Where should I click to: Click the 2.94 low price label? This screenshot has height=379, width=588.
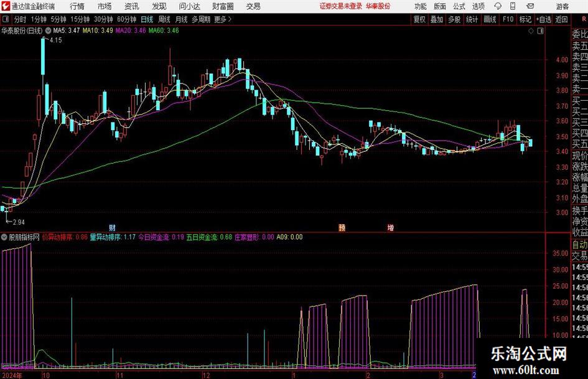pos(19,222)
